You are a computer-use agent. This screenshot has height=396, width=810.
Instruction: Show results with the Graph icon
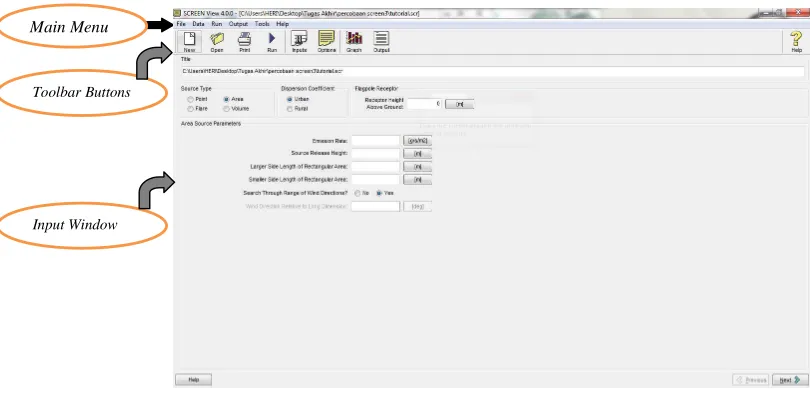tap(354, 41)
